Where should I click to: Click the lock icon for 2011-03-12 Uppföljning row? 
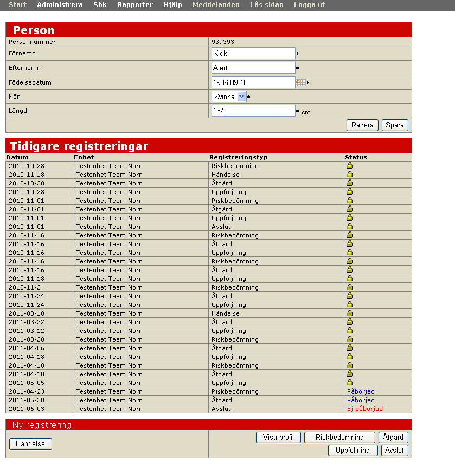[350, 330]
